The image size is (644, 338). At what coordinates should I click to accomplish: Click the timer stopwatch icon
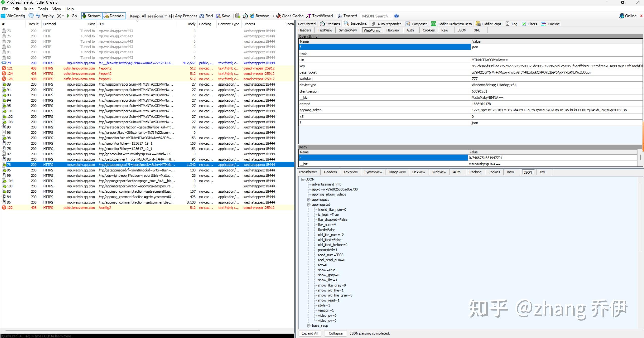(245, 16)
